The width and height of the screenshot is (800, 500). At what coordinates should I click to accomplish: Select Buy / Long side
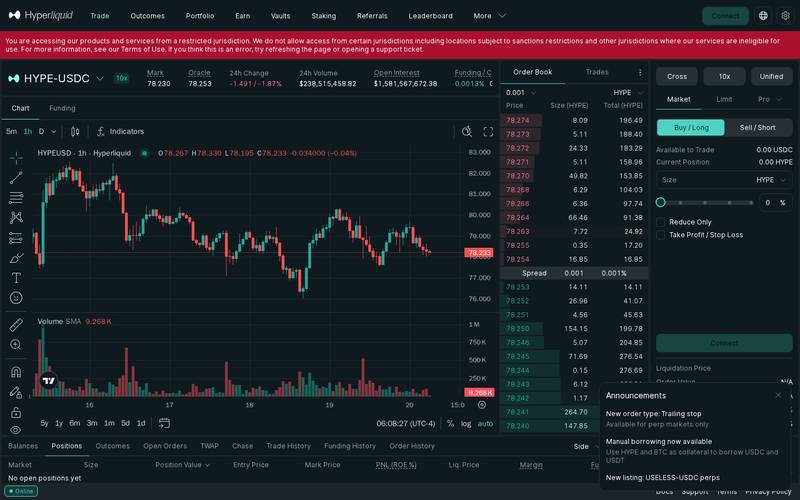691,128
